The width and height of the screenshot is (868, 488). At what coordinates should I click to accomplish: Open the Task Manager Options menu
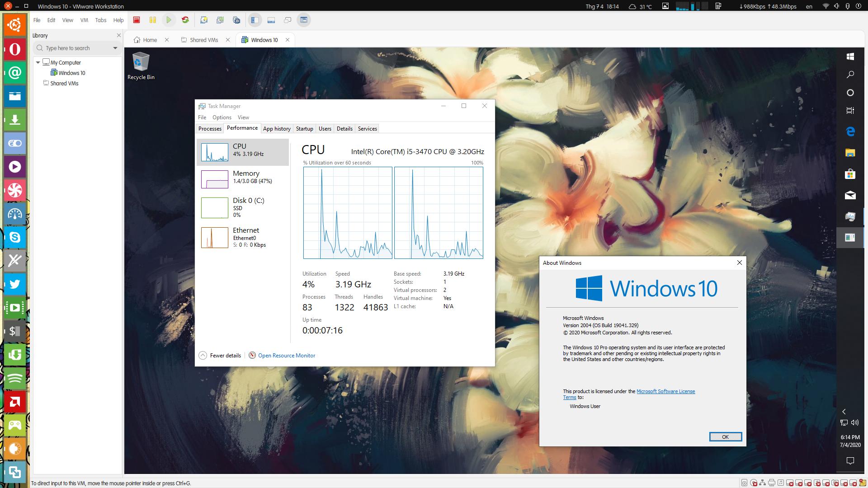[x=222, y=117]
